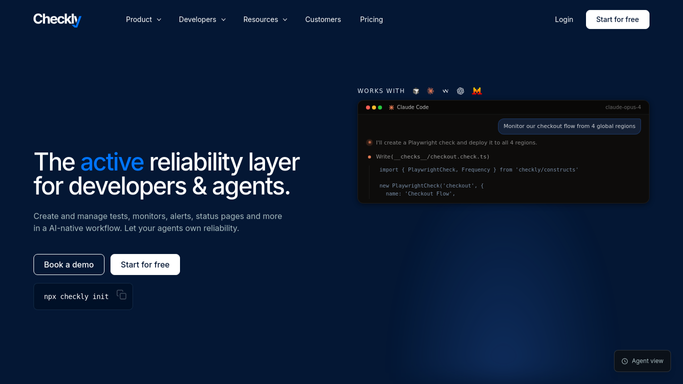Click Start for free below the headline

[x=145, y=265]
